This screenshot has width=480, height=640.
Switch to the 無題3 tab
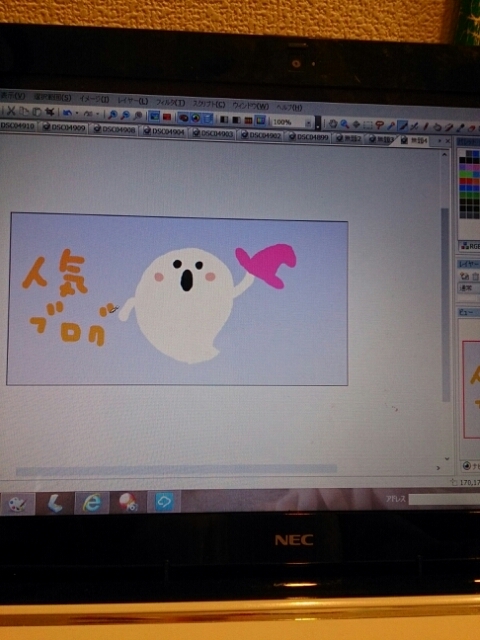pos(382,140)
